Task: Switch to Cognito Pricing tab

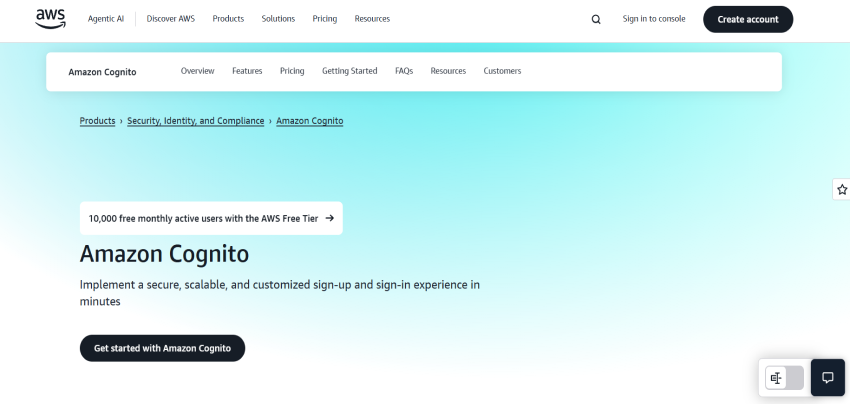Action: tap(292, 71)
